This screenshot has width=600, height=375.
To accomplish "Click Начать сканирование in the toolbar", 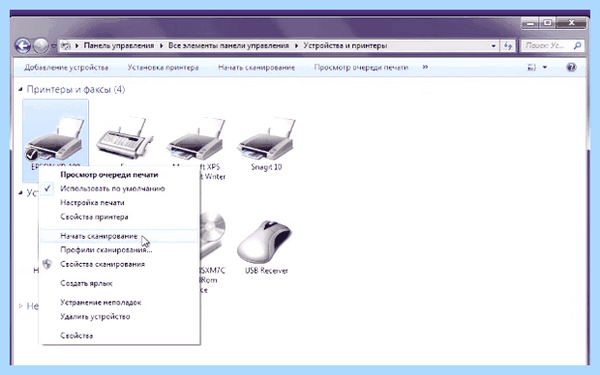I will (x=256, y=68).
